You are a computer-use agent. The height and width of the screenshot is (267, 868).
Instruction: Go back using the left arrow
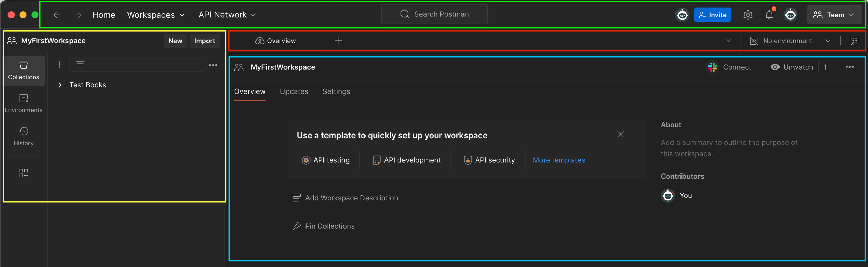pyautogui.click(x=57, y=15)
